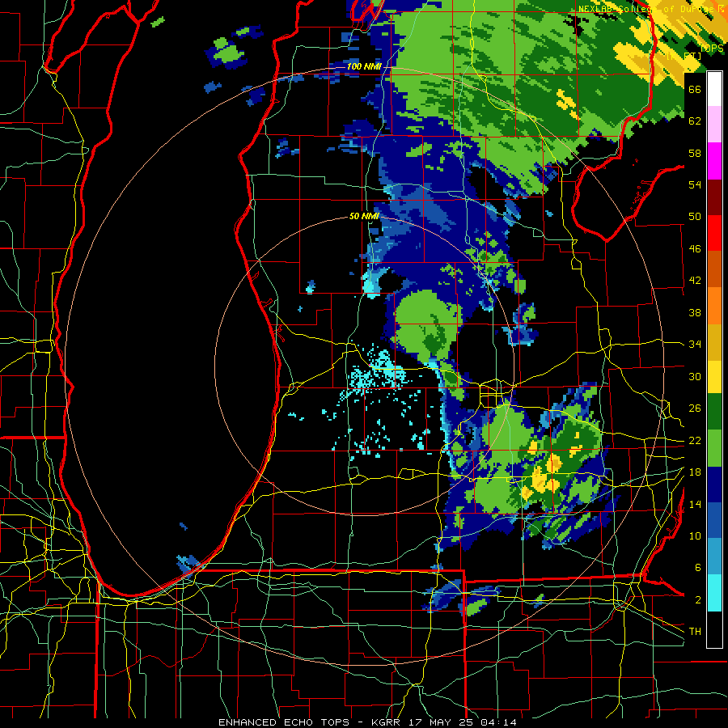Click the dark green legend swatch

coord(714,412)
